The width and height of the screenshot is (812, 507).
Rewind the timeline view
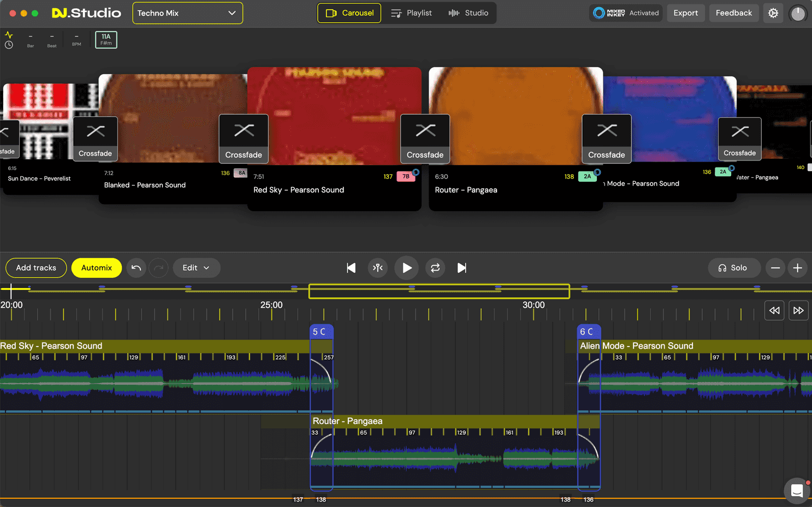(774, 311)
